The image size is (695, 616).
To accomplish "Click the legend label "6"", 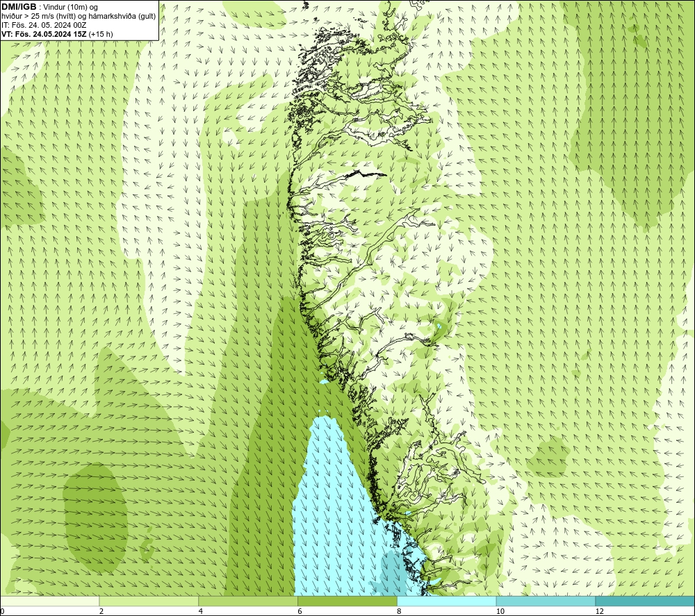I will coord(300,611).
